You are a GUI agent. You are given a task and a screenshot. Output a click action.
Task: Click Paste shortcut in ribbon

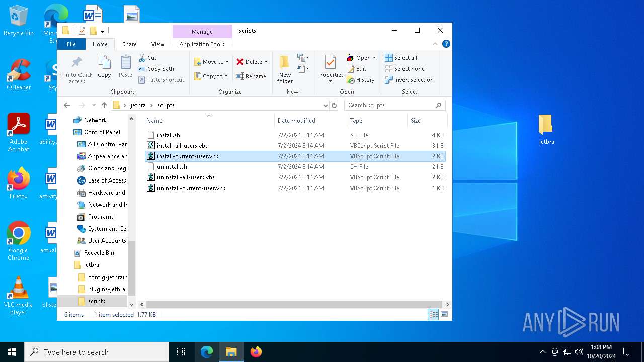(161, 80)
